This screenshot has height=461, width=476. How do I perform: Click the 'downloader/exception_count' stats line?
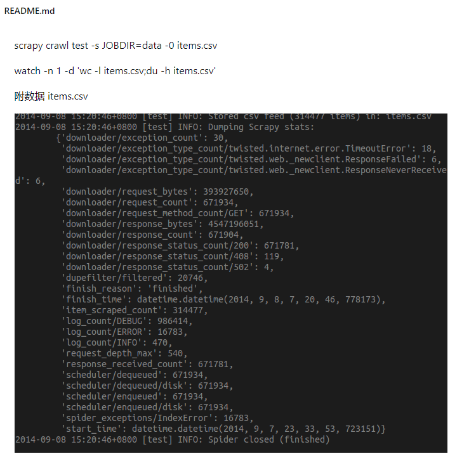click(142, 138)
